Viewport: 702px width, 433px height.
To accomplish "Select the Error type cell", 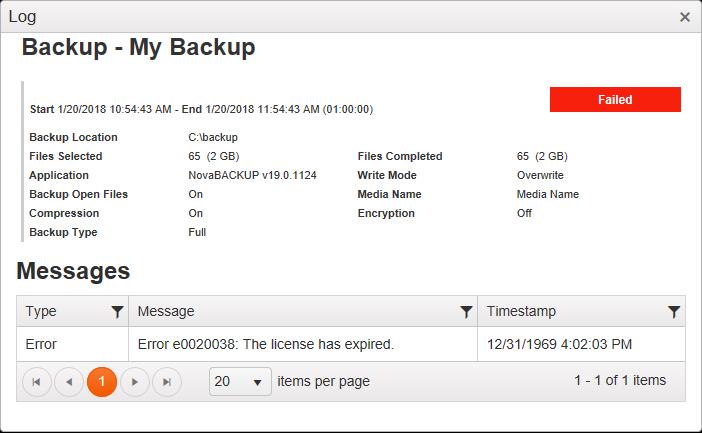I will click(73, 344).
